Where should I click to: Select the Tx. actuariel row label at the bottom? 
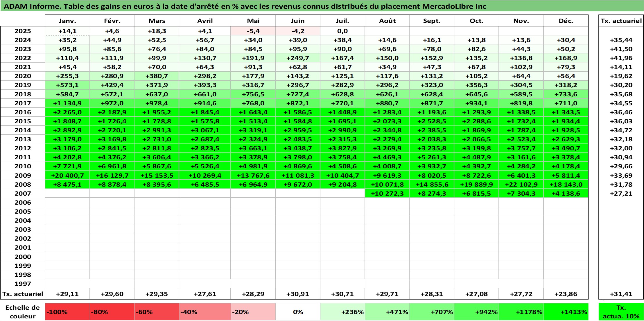tap(23, 294)
